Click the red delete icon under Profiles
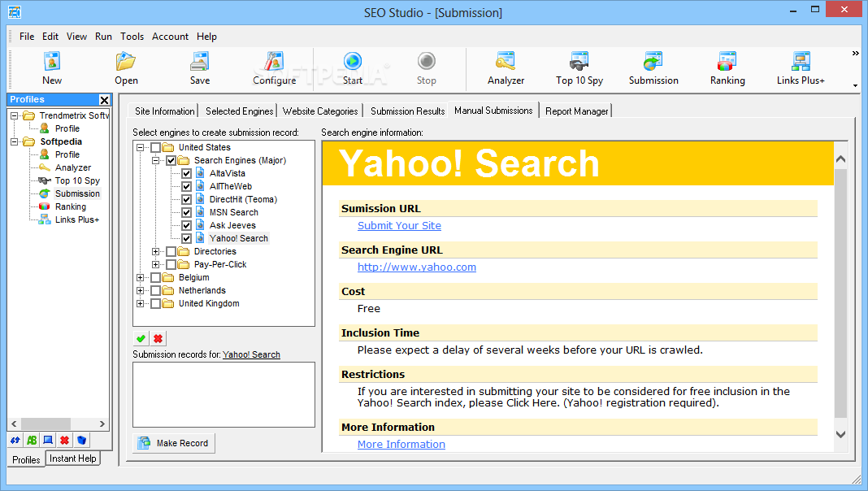Screen dimensions: 868x491 (65, 440)
